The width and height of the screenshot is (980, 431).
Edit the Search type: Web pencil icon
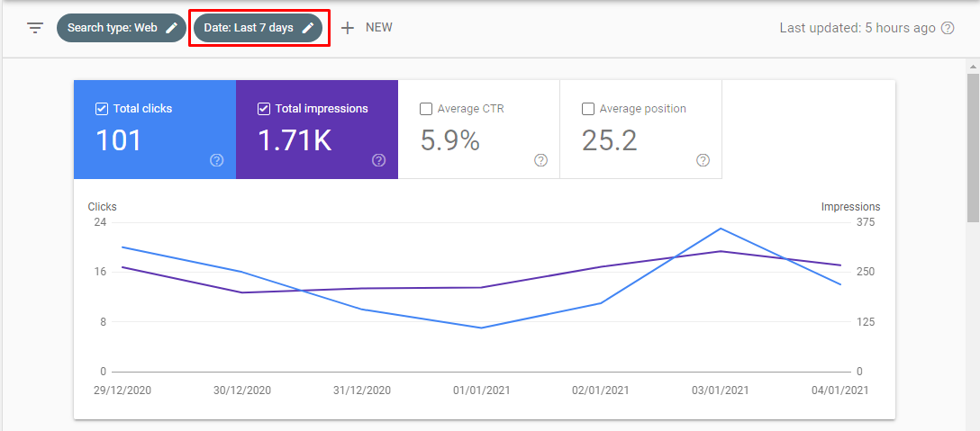tap(171, 28)
